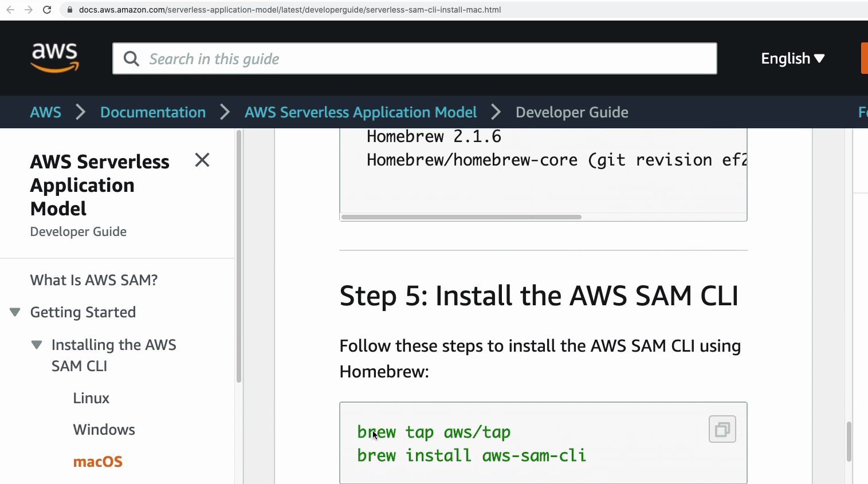This screenshot has height=484, width=868.
Task: Open the Windows install page
Action: coord(104,430)
